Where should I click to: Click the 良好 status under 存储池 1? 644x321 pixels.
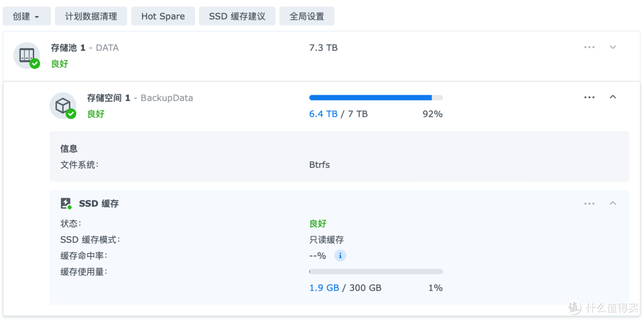coord(60,64)
